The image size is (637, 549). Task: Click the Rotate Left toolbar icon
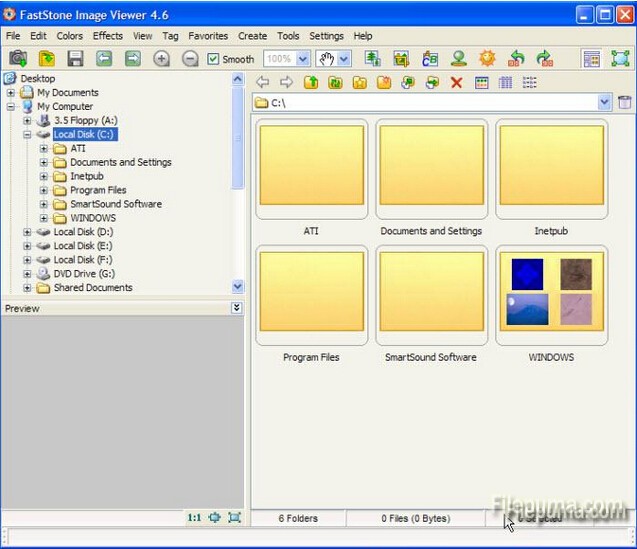(517, 59)
